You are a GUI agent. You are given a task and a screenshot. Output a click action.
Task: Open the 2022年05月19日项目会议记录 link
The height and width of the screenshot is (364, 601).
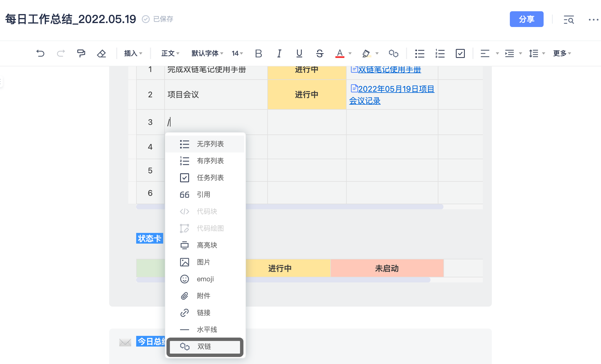tap(392, 95)
